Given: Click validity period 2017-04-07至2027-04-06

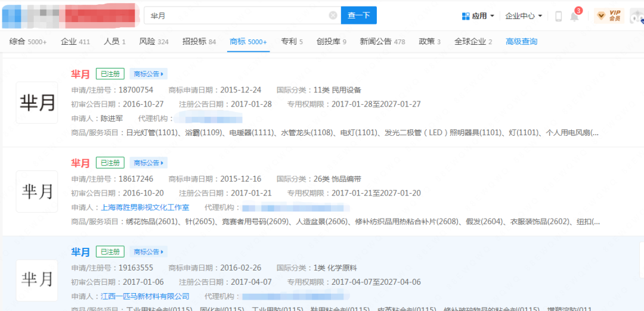Looking at the screenshot, I should pos(376,282).
